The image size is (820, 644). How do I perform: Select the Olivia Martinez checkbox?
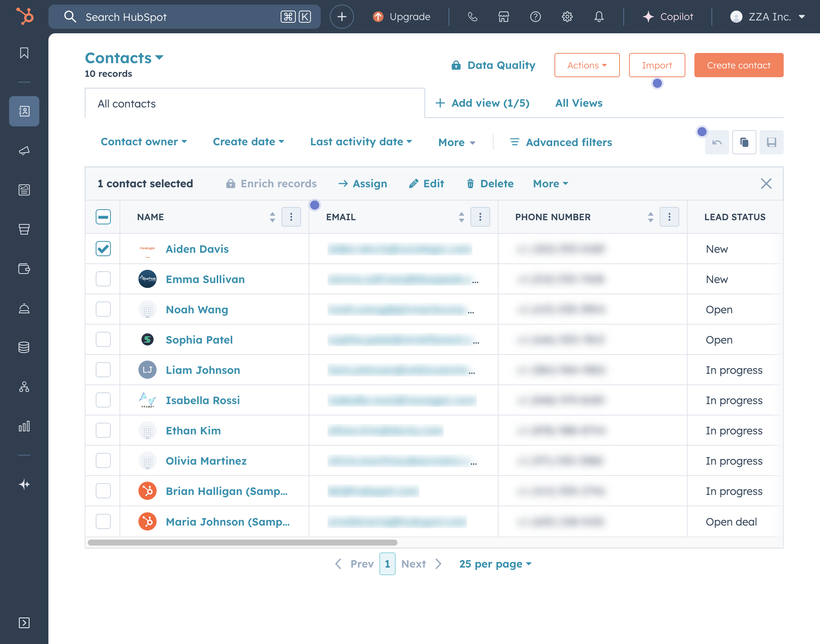(x=103, y=460)
